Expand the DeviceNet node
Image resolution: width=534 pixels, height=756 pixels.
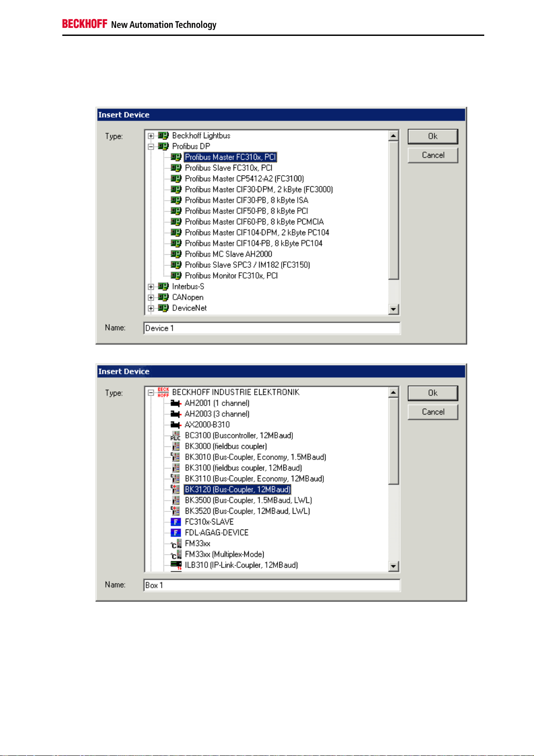[x=151, y=308]
